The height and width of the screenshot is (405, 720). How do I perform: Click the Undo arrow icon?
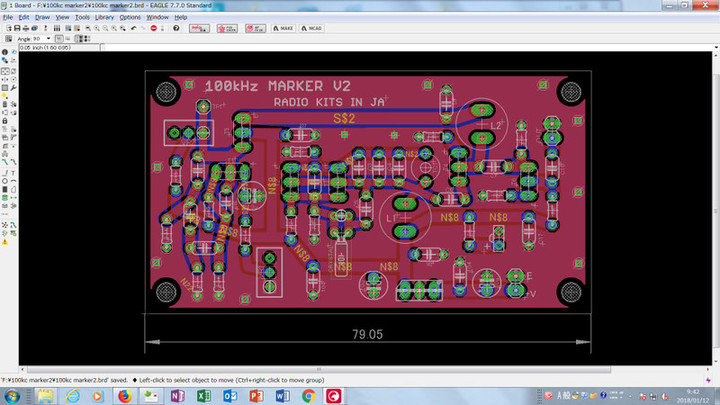[132, 28]
